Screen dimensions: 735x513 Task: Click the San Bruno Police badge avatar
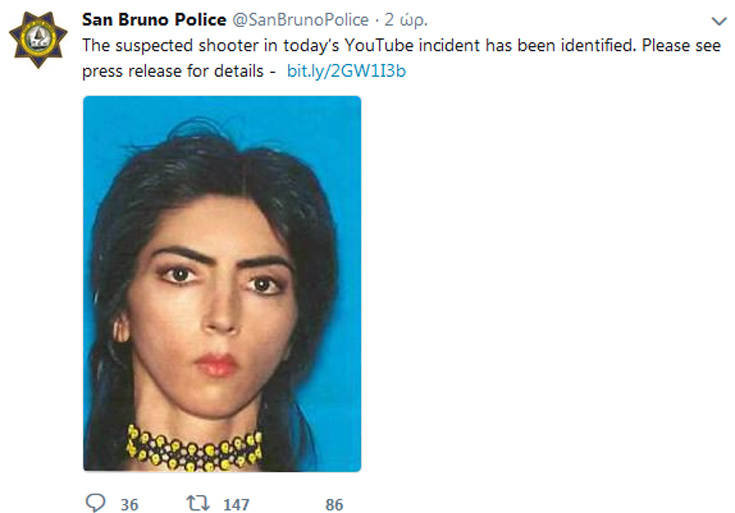[39, 39]
